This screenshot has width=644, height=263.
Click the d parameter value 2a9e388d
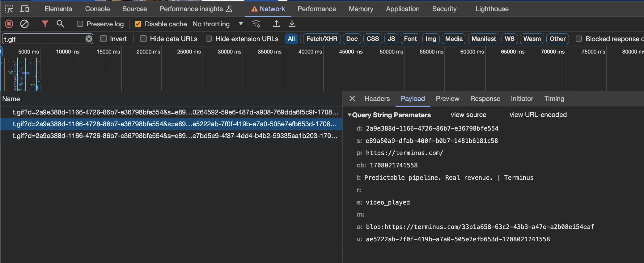432,128
